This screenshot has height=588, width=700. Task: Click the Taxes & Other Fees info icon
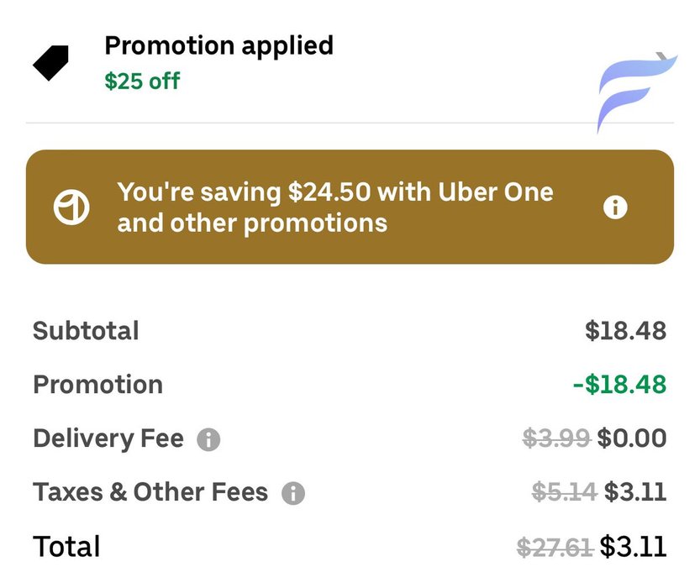[x=292, y=493]
